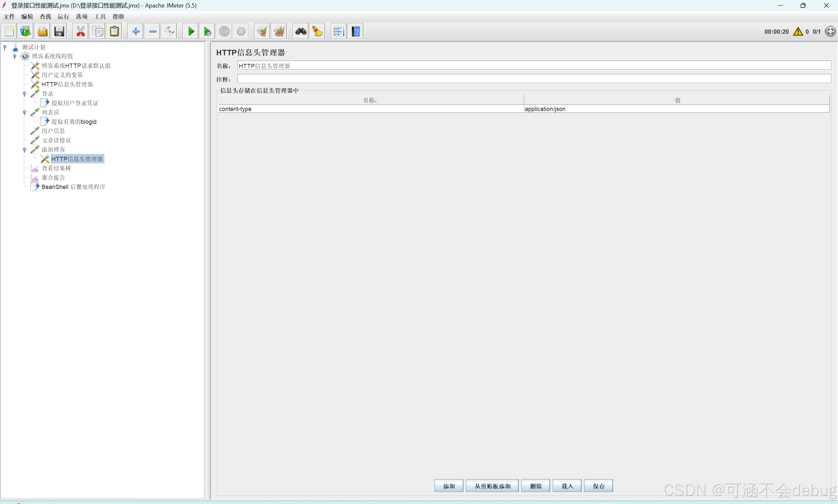838x504 pixels.
Task: Select the 用户信息 sampler
Action: point(53,131)
